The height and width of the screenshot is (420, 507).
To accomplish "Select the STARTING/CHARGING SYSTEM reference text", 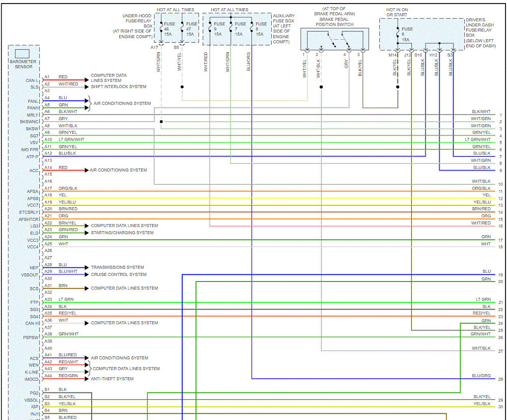I will pyautogui.click(x=122, y=233).
